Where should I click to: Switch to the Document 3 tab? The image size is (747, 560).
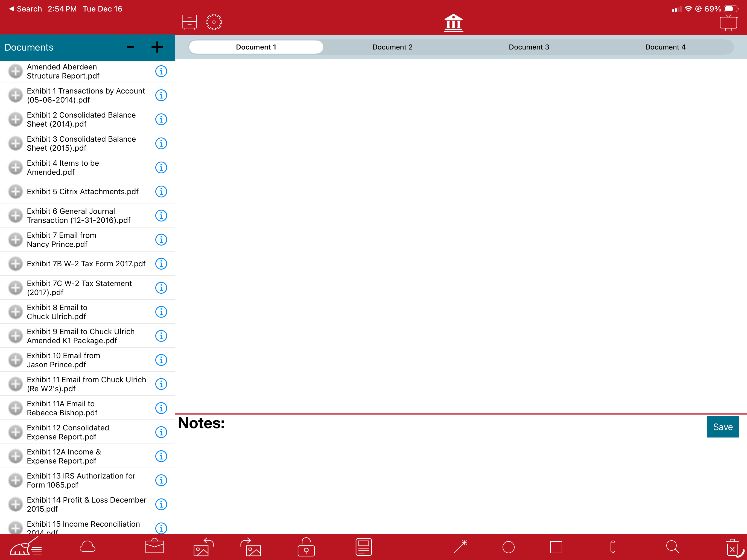[529, 47]
